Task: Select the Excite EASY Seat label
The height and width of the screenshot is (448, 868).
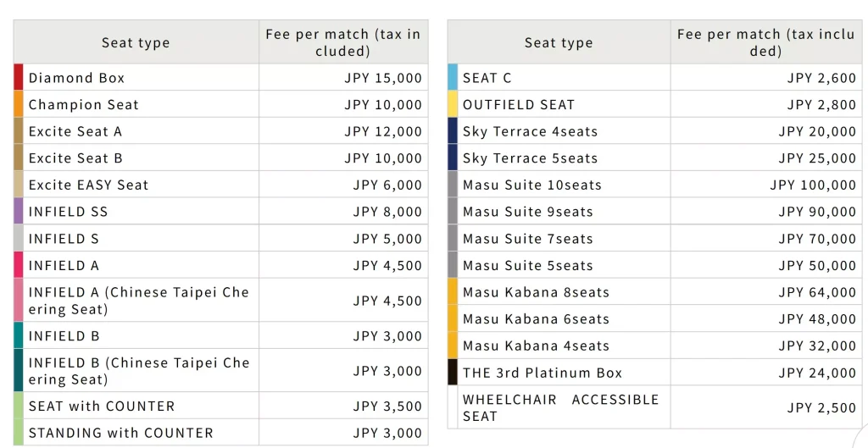Action: [88, 185]
